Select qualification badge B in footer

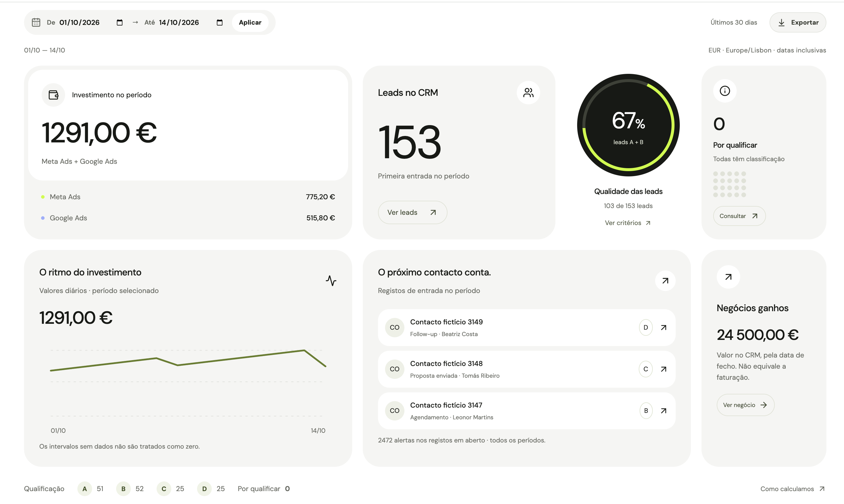(123, 489)
